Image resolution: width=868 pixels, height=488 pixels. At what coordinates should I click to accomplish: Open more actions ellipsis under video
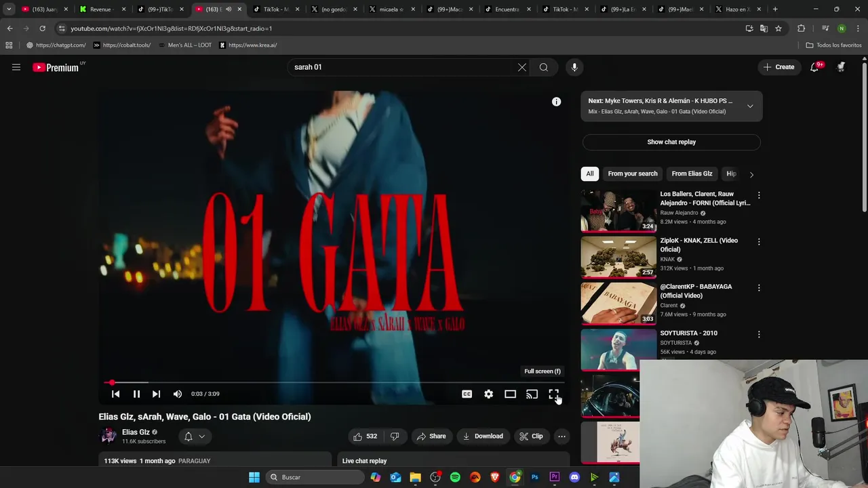[x=561, y=436]
